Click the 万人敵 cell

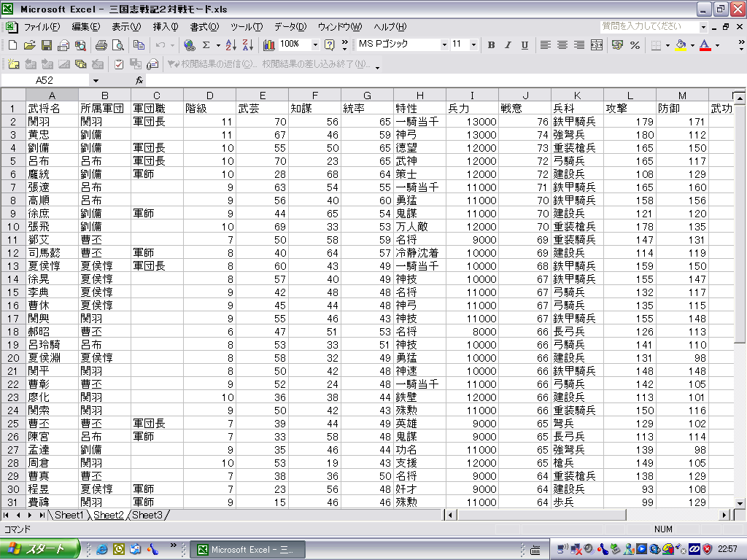coord(419,227)
